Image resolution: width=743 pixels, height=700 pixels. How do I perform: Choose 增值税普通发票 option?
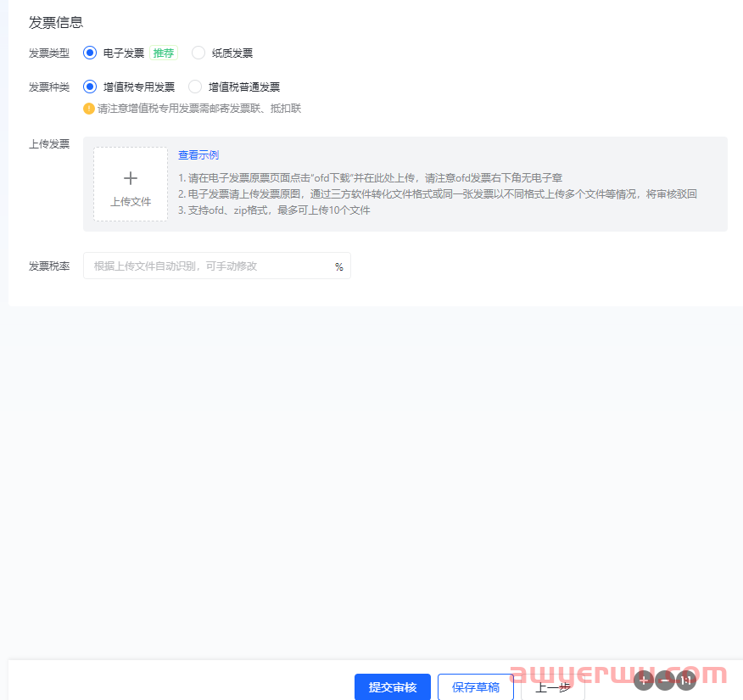(x=195, y=87)
